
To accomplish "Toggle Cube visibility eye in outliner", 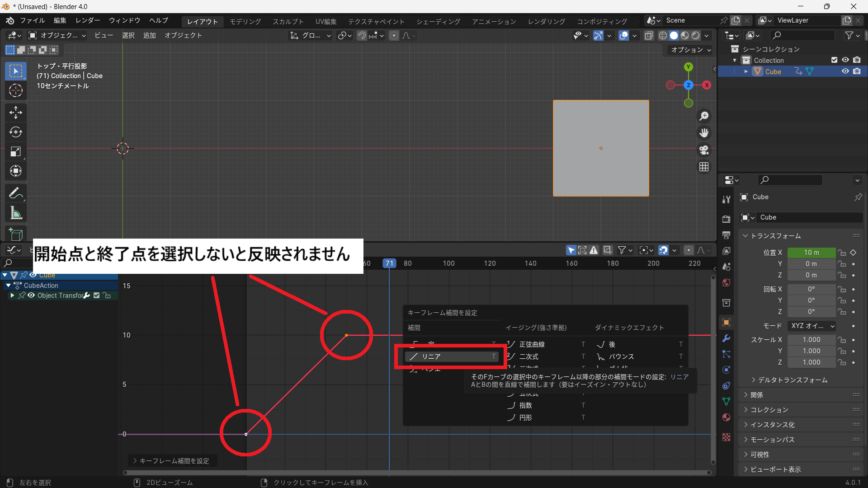I will click(845, 71).
